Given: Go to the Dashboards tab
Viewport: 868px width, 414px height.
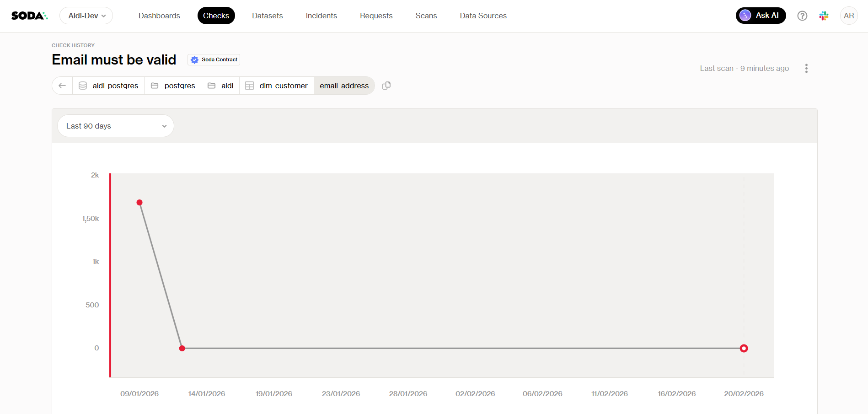Looking at the screenshot, I should click(x=159, y=16).
